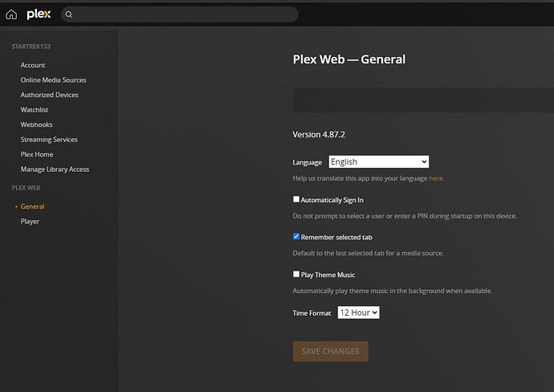
Task: Click the search magnifier icon
Action: coord(69,14)
